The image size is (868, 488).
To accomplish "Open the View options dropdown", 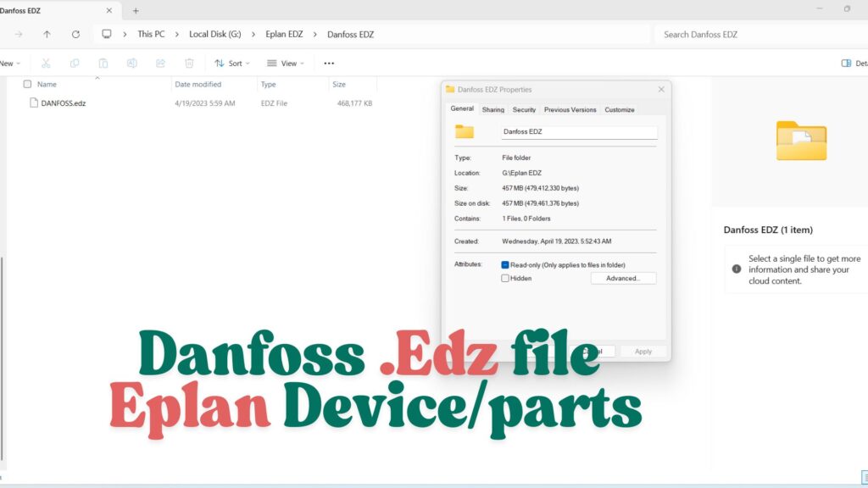I will tap(286, 63).
